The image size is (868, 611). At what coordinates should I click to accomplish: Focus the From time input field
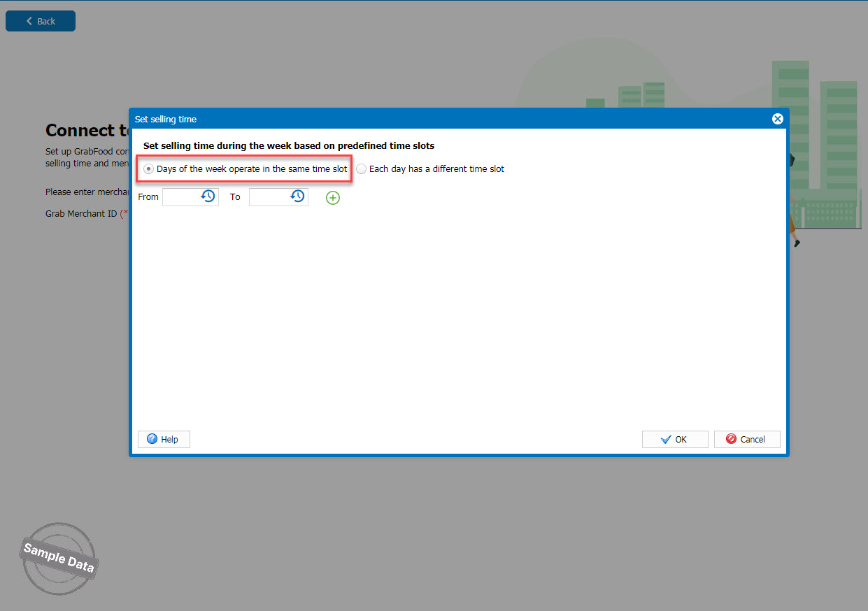click(180, 197)
